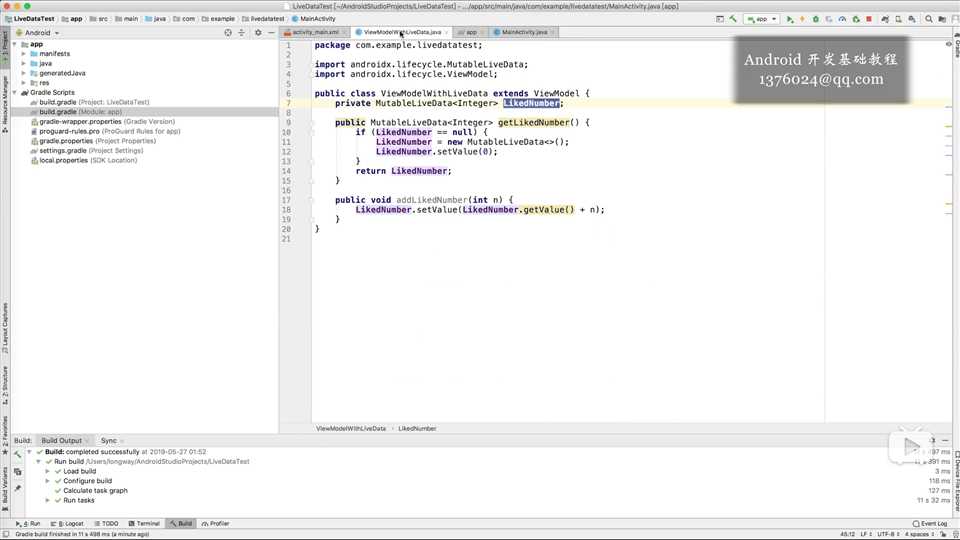Click the '4 spaces' indent setting in status bar
Viewport: 960px width, 540px height.
tap(920, 534)
